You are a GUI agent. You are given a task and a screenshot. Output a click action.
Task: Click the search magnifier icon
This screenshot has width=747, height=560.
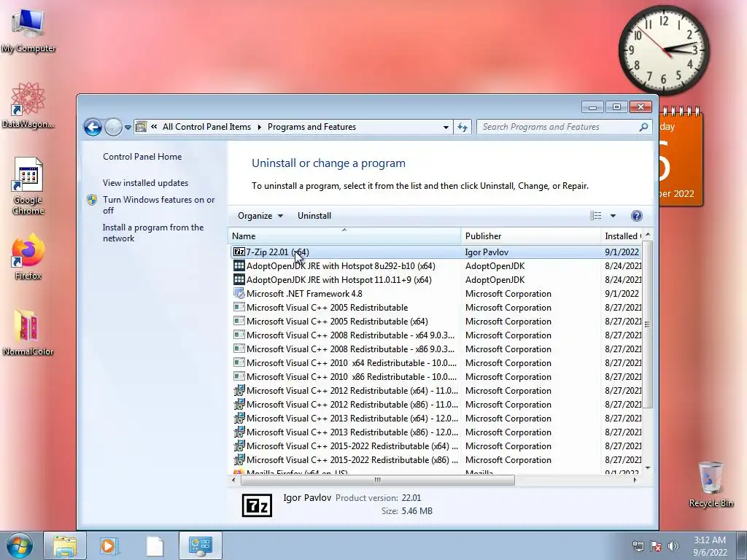643,127
